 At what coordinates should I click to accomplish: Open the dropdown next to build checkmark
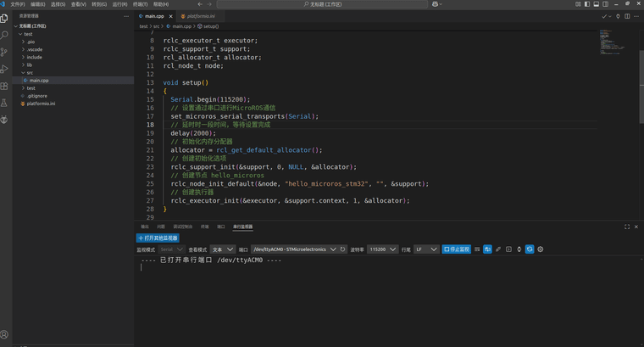(610, 16)
